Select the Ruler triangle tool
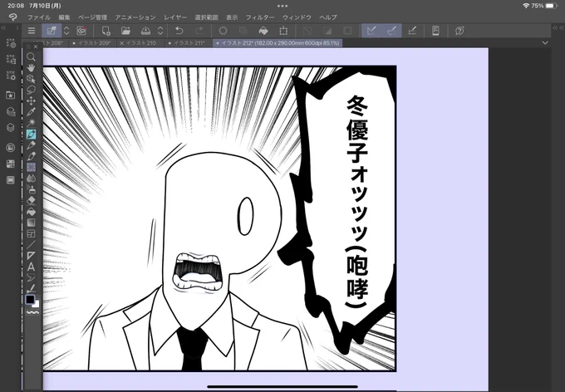The image size is (565, 392). [31, 256]
